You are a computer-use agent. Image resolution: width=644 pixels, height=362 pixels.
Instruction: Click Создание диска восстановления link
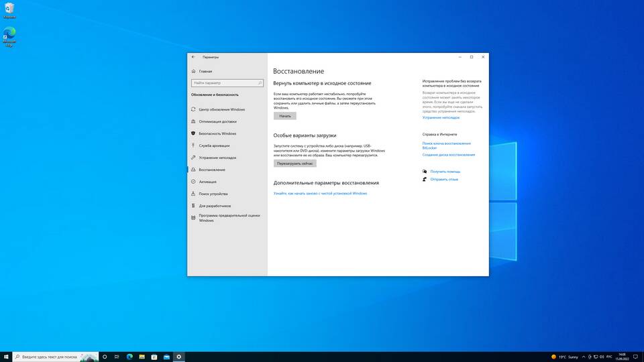[x=448, y=155]
